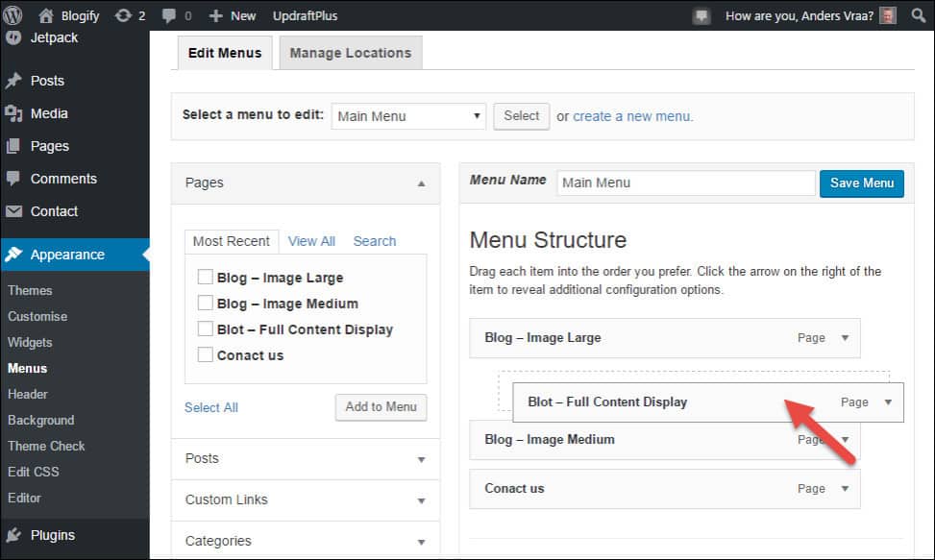
Task: Click the Anders Vraa avatar picture
Action: (x=889, y=15)
